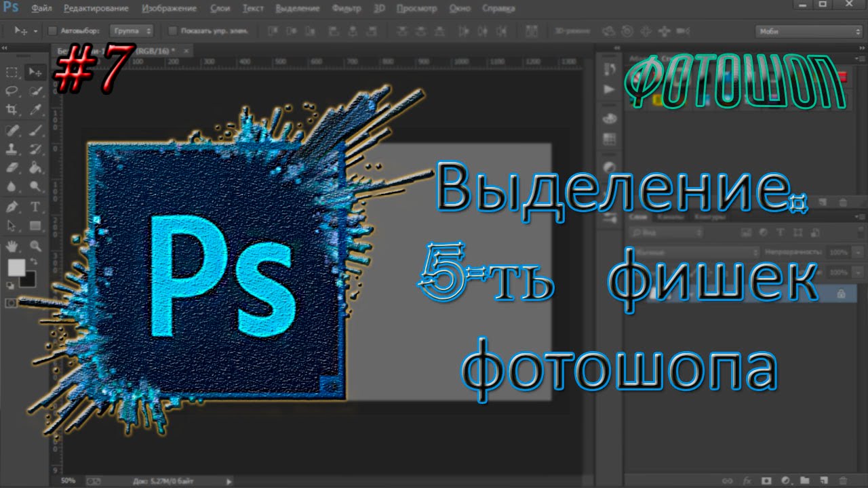Select the Eyedropper tool
Viewport: 868px width, 488px height.
[x=35, y=110]
